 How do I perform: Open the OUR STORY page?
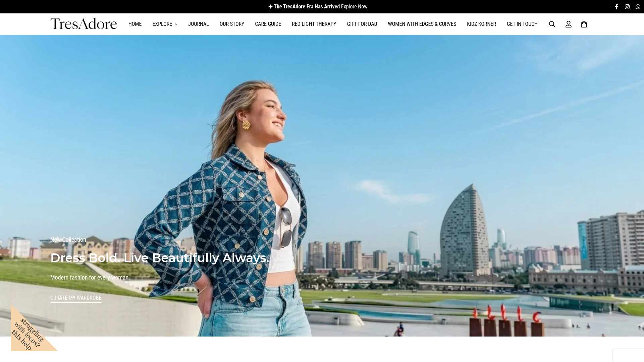click(232, 24)
